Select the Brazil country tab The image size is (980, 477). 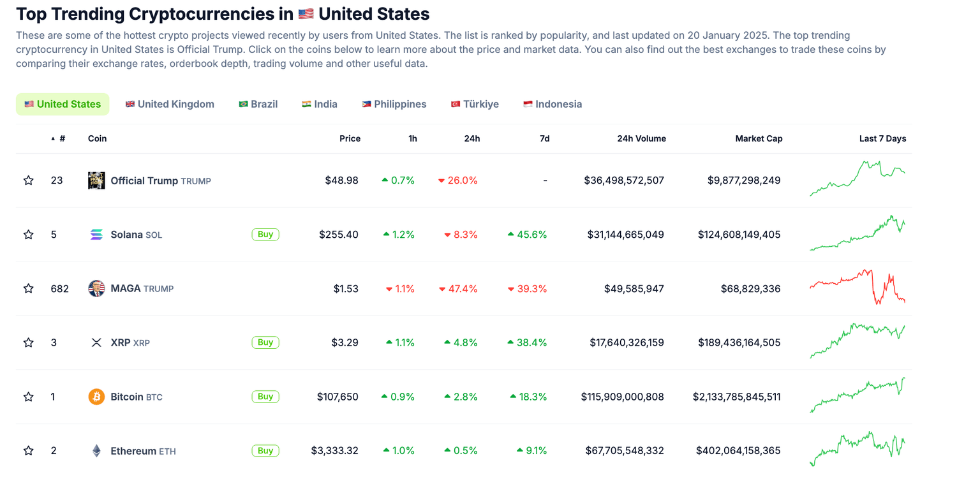258,104
